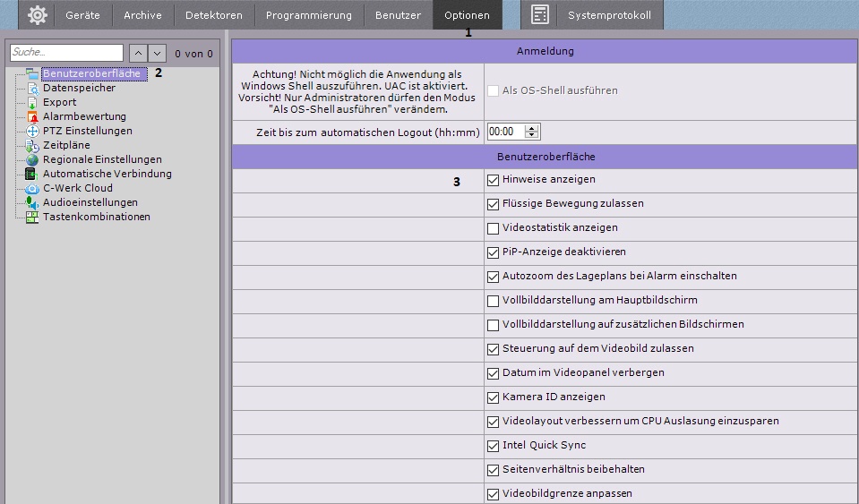Click the C-Werk Cloud icon
Image resolution: width=859 pixels, height=504 pixels.
pos(32,188)
